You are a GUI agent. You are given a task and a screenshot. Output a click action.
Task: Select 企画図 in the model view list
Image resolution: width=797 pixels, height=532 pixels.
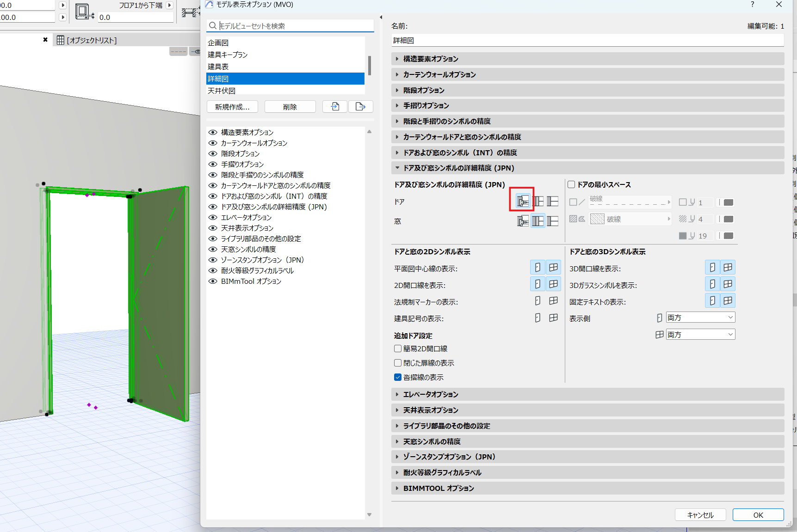[285, 43]
